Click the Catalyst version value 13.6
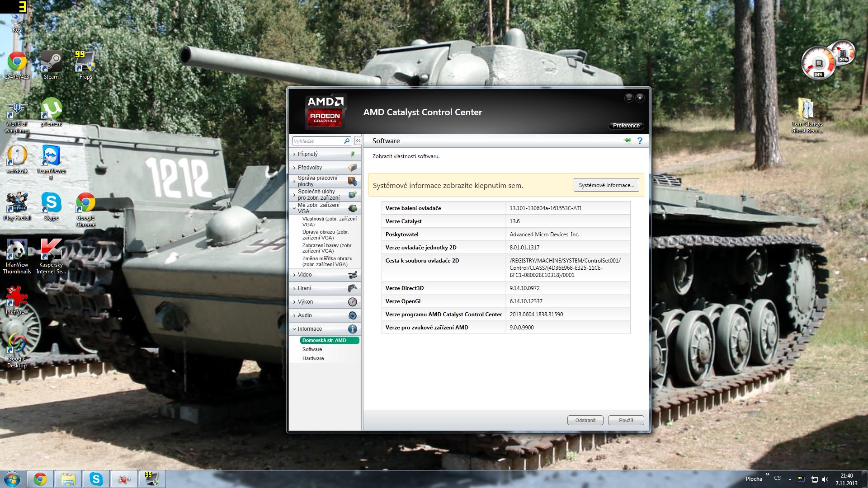Image resolution: width=868 pixels, height=488 pixels. click(x=514, y=221)
